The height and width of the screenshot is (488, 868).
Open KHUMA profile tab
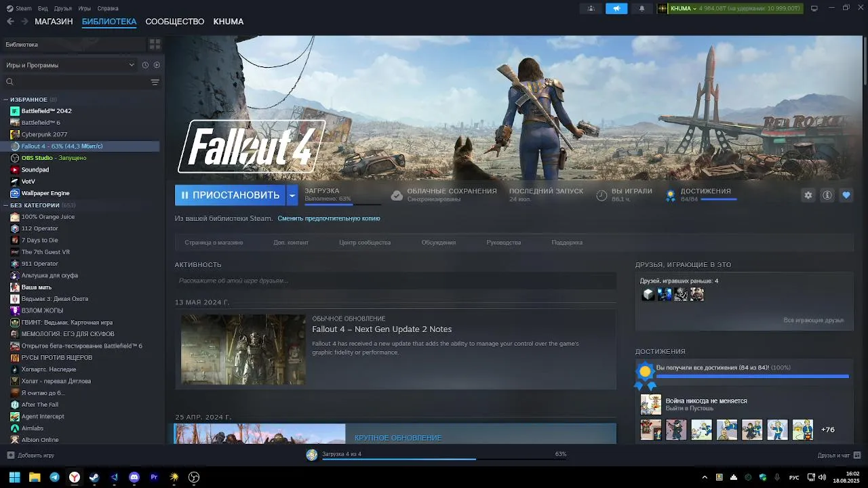pos(229,22)
